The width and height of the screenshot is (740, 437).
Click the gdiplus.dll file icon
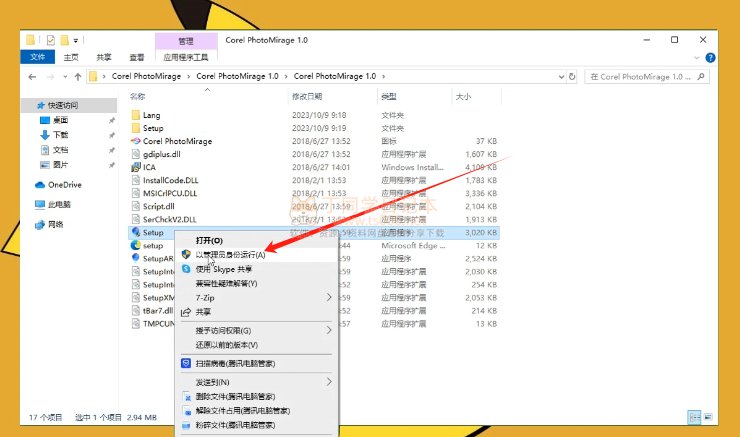(136, 154)
